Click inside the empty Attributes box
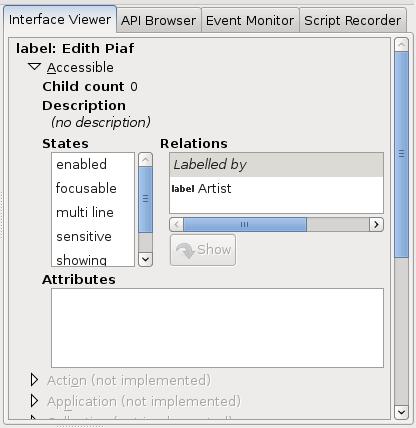Image resolution: width=416 pixels, height=428 pixels. (217, 328)
